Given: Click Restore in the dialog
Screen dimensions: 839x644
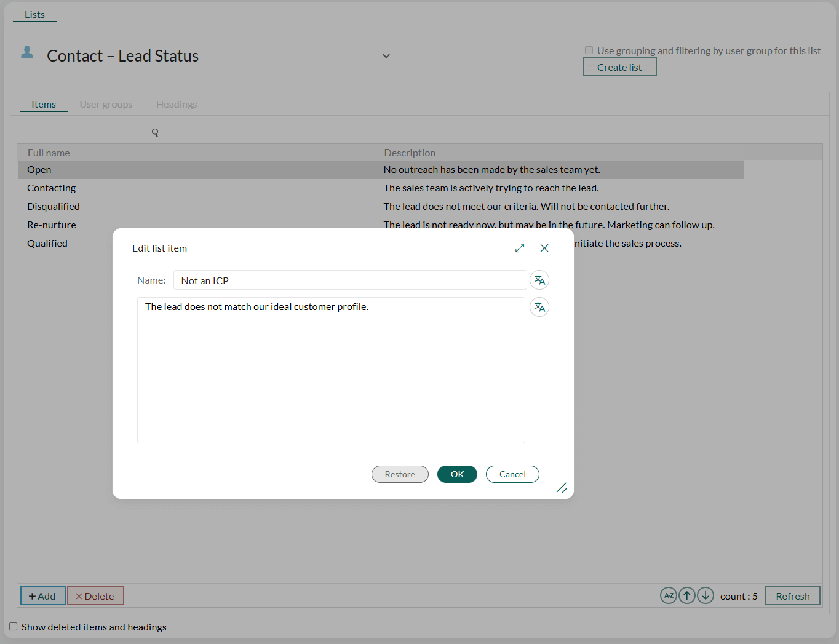Looking at the screenshot, I should [400, 474].
